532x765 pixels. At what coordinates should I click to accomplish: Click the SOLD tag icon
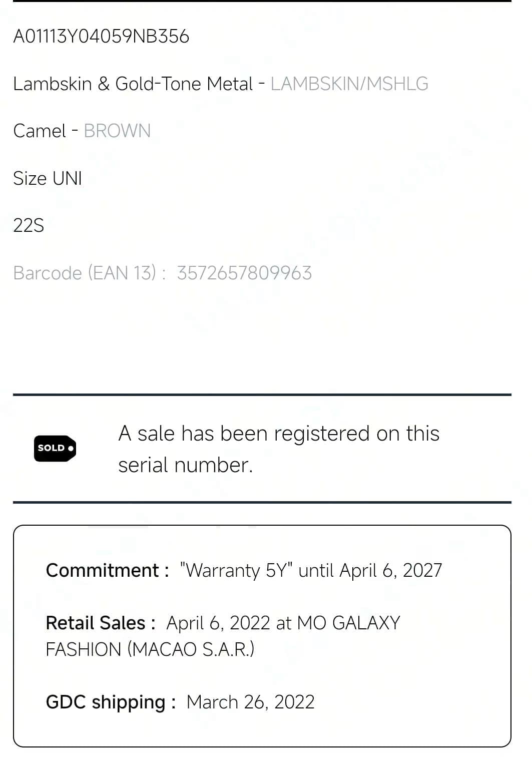[55, 448]
